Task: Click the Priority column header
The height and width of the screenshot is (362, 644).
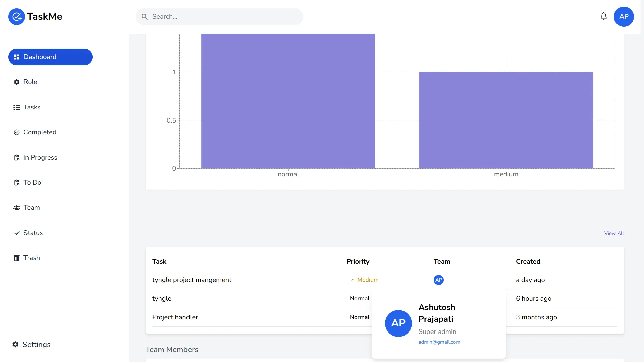Action: tap(358, 262)
